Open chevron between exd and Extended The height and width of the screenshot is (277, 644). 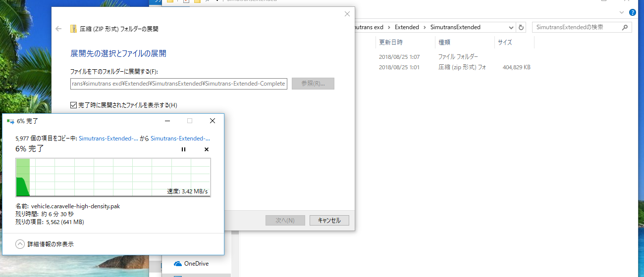[x=389, y=27]
